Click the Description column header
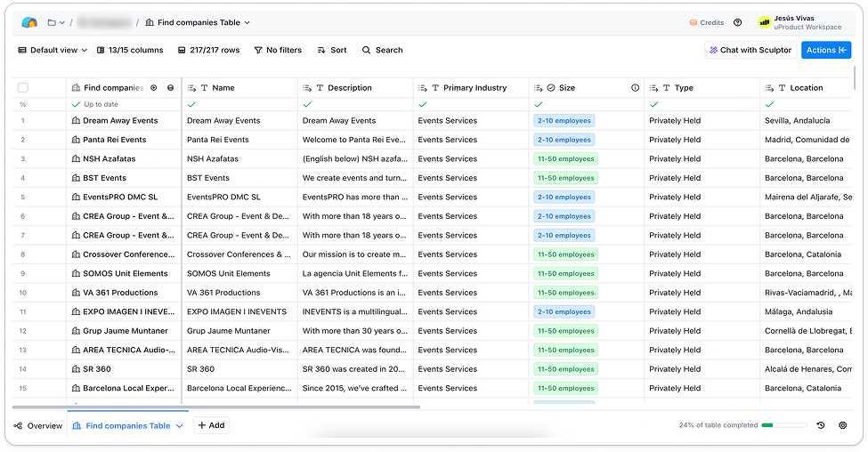868x452 pixels. click(x=355, y=87)
